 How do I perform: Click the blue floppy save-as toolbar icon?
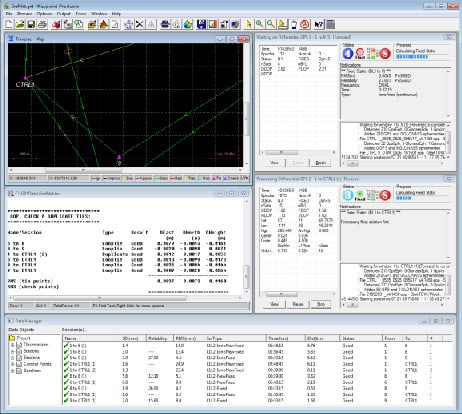201,24
